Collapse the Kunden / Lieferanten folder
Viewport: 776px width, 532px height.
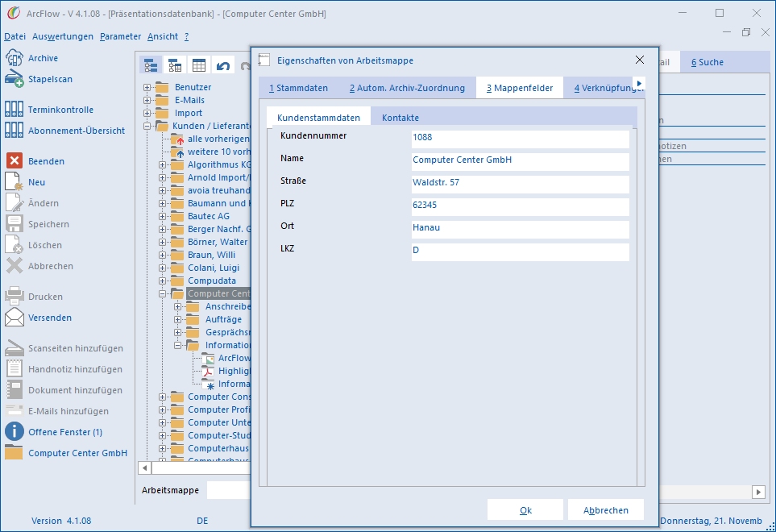coord(147,127)
